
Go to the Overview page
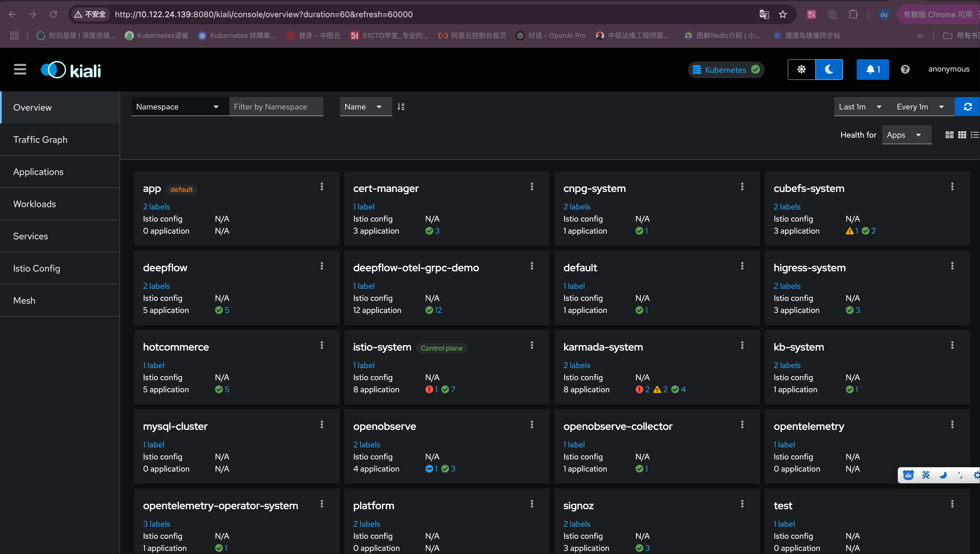tap(60, 107)
